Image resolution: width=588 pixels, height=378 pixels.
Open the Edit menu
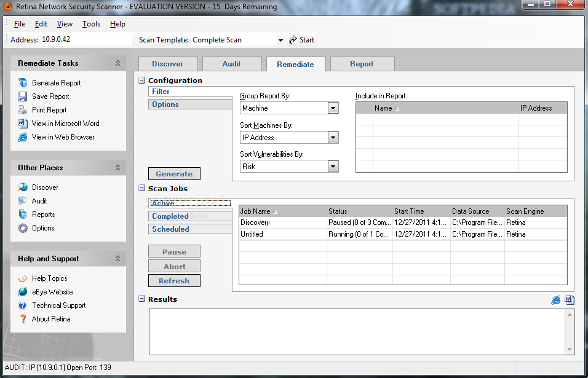(41, 24)
